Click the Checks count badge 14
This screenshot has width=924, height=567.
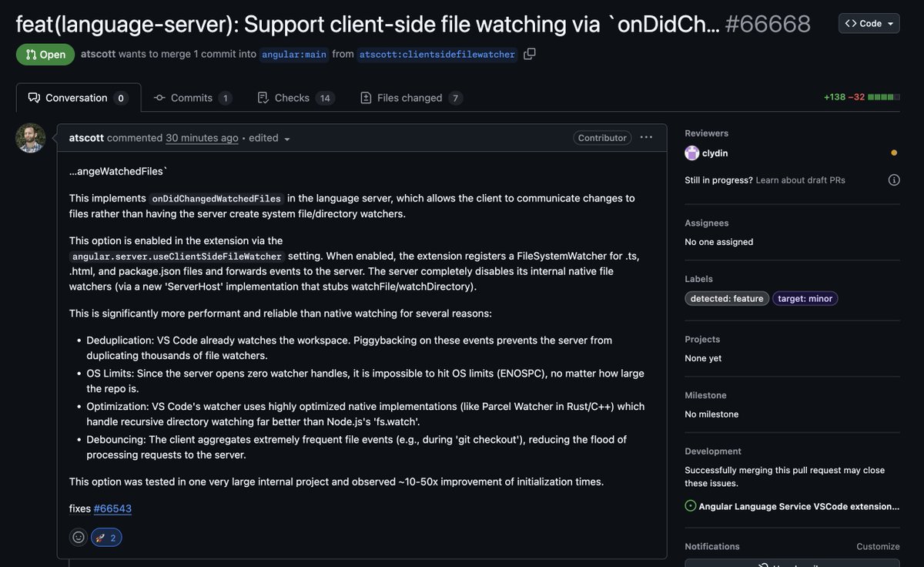pyautogui.click(x=325, y=98)
